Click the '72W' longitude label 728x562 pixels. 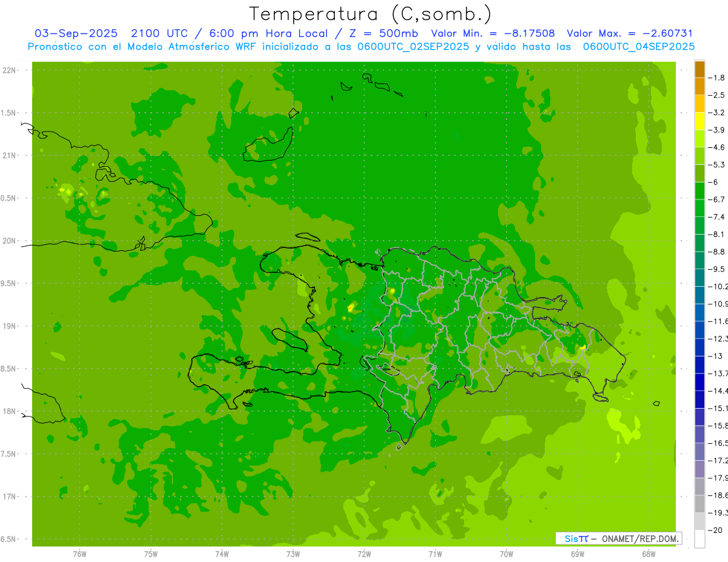364,554
